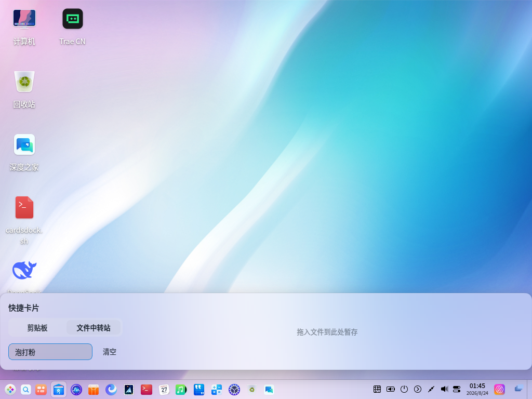The width and height of the screenshot is (532, 399).
Task: Open the blue swirl browser icon
Action: (x=111, y=390)
